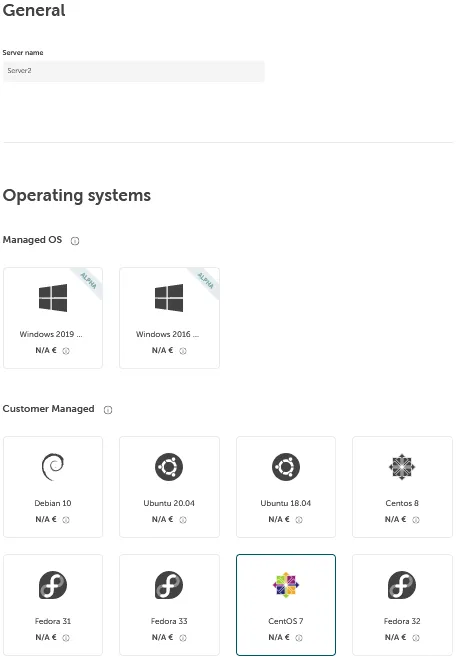Select the Ubuntu 20.04 logo

pos(169,467)
